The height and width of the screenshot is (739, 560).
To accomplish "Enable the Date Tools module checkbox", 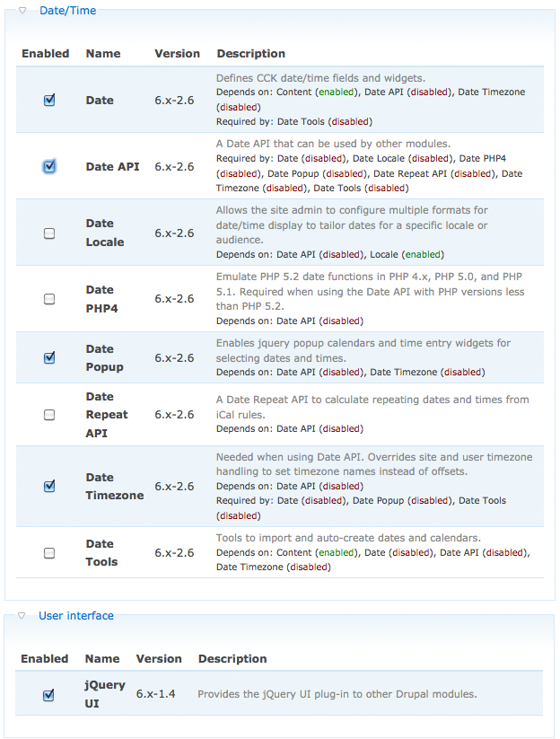I will click(x=49, y=553).
